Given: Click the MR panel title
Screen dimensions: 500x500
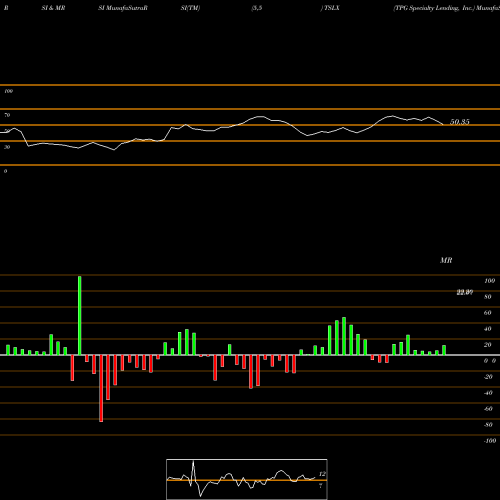Looking at the screenshot, I should point(446,260).
